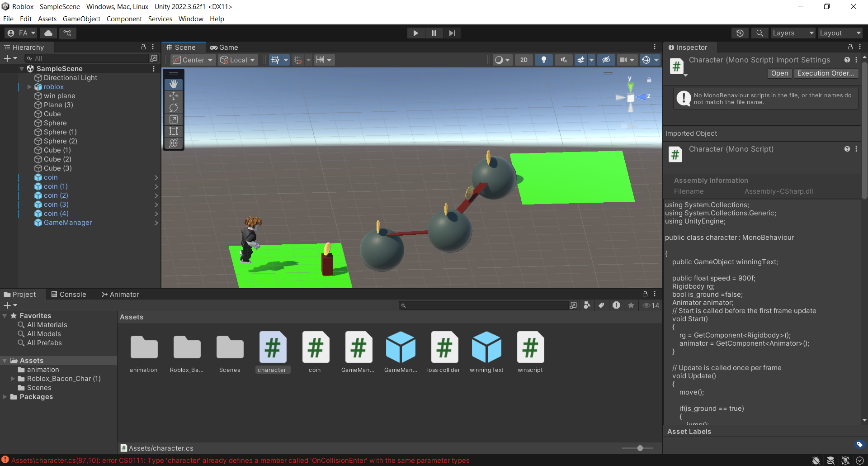Switch to the Game tab
Viewport: 868px width, 466px height.
[x=224, y=47]
